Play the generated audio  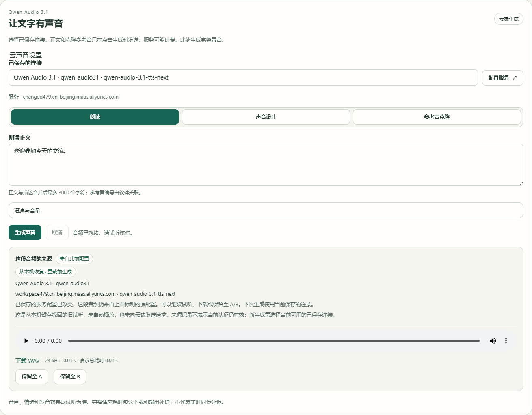point(26,341)
